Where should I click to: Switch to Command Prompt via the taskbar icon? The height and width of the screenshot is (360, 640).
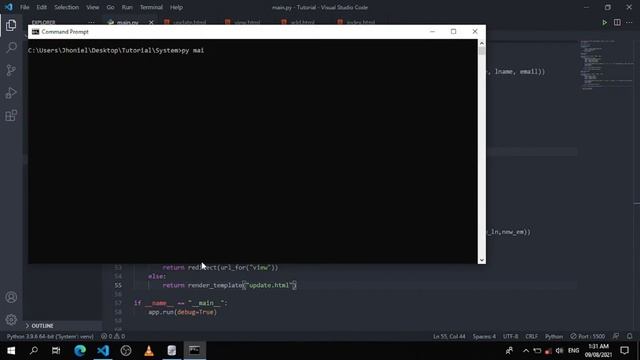pos(194,351)
